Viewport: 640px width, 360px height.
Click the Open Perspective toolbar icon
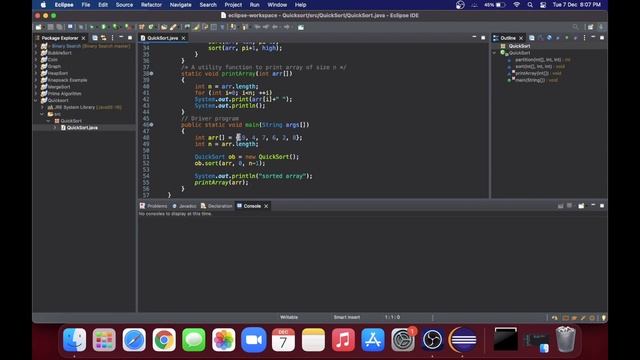tap(590, 27)
